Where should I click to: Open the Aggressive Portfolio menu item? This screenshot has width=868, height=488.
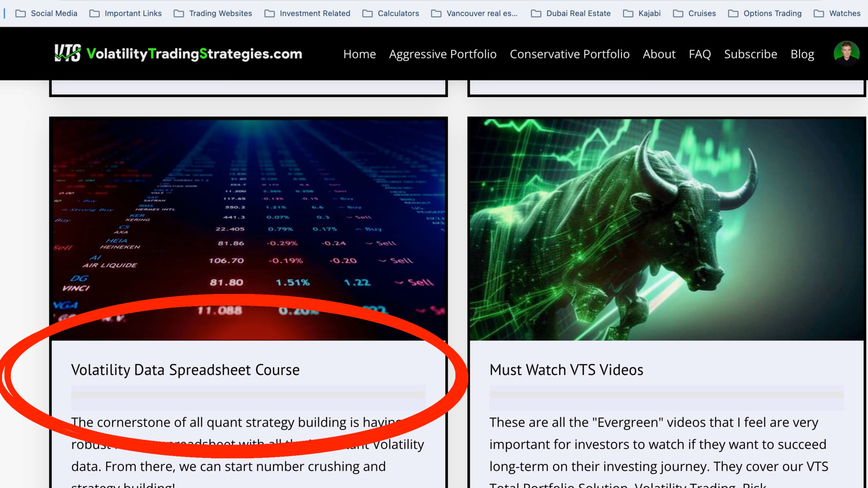tap(442, 54)
